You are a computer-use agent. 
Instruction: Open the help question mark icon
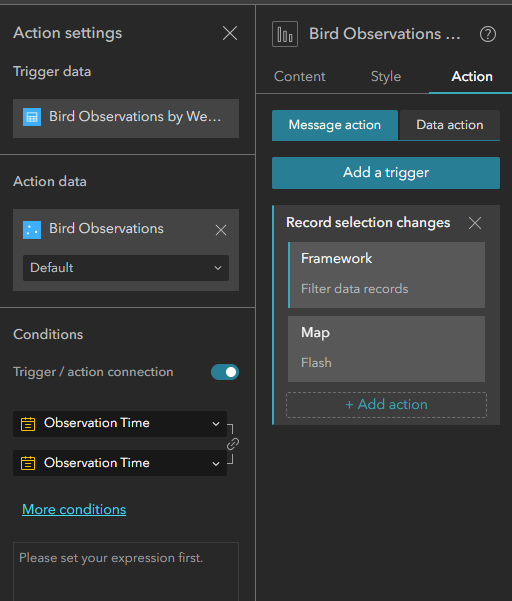tap(488, 34)
